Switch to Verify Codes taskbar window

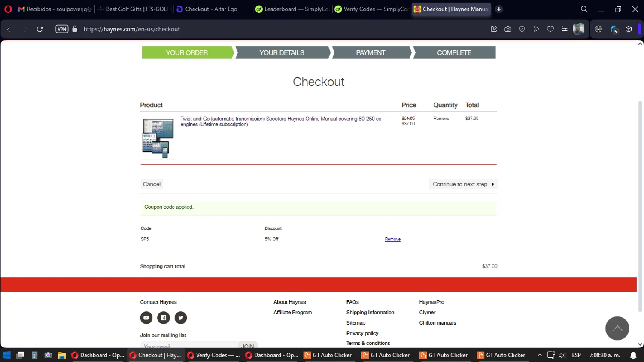(214, 355)
